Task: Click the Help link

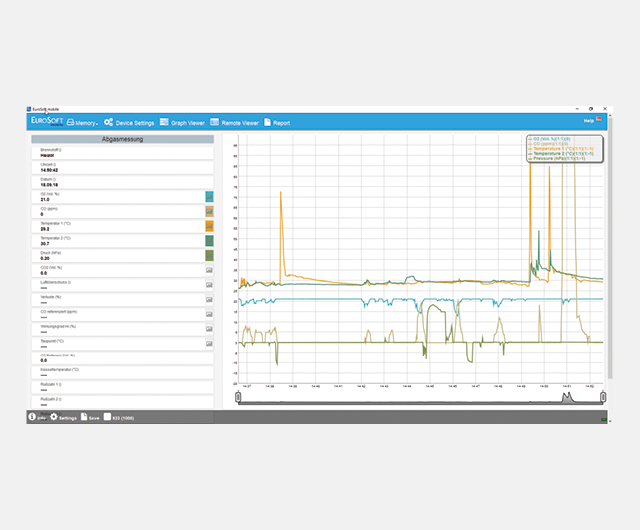Action: click(590, 120)
